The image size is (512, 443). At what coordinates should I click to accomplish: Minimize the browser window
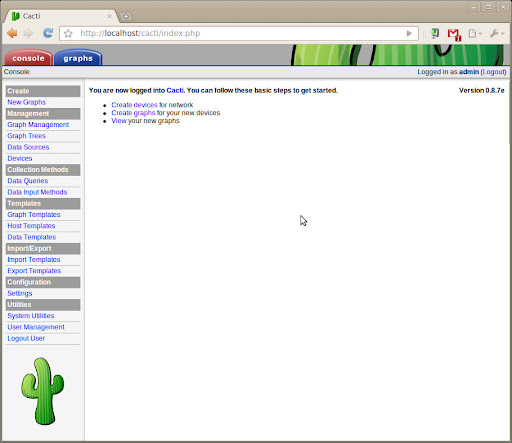[474, 7]
